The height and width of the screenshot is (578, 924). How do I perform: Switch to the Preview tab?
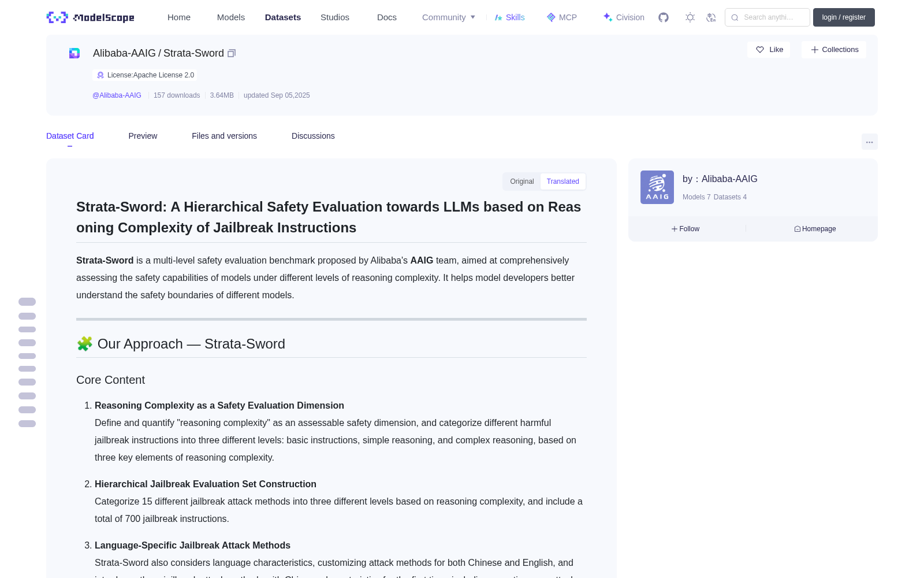click(143, 136)
